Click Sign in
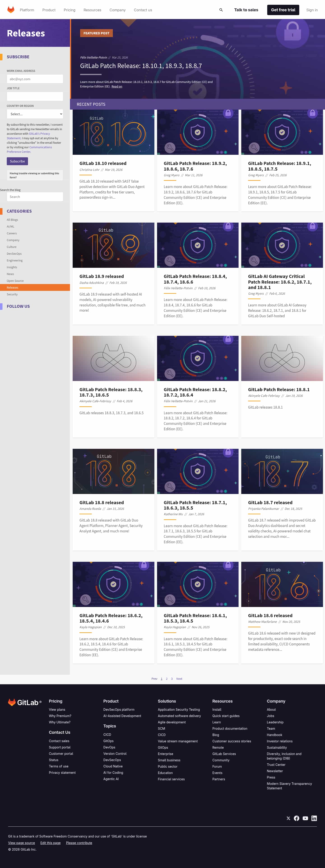The image size is (325, 868). pos(312,10)
